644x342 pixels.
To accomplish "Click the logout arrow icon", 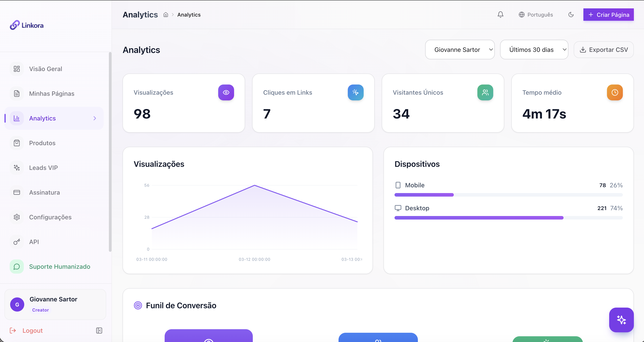I will [x=13, y=331].
